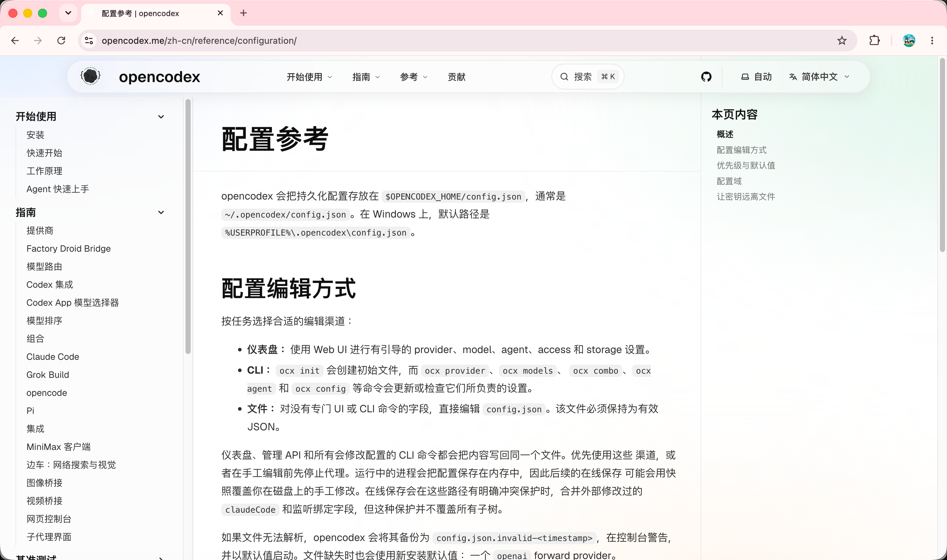Open 安装 in the sidebar
Screen dimensions: 947x560
[35, 135]
